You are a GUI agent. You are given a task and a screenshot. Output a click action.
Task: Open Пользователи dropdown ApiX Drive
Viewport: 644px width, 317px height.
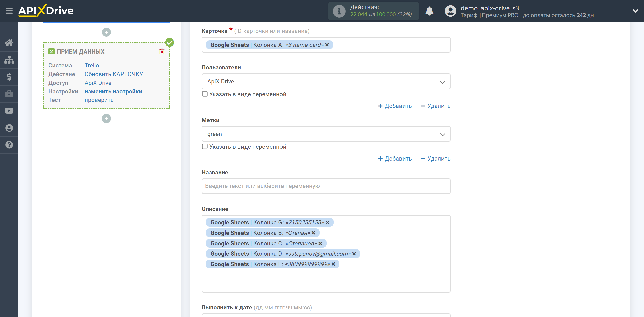tap(326, 82)
